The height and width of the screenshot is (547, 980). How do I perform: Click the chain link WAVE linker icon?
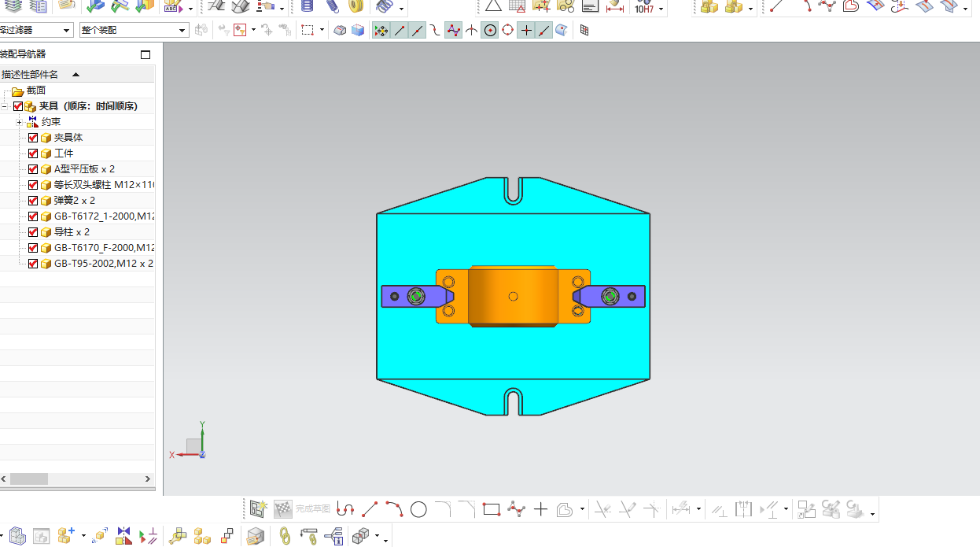click(285, 536)
